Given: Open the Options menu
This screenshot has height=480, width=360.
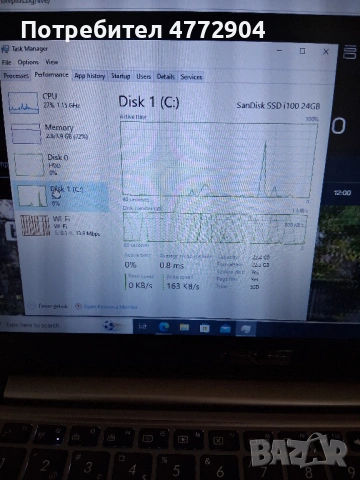Looking at the screenshot, I should coord(28,62).
